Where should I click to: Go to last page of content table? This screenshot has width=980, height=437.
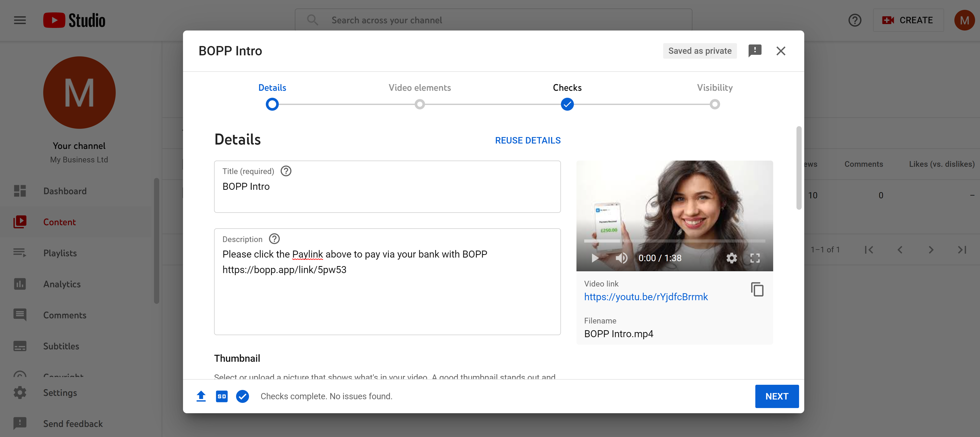pos(962,250)
